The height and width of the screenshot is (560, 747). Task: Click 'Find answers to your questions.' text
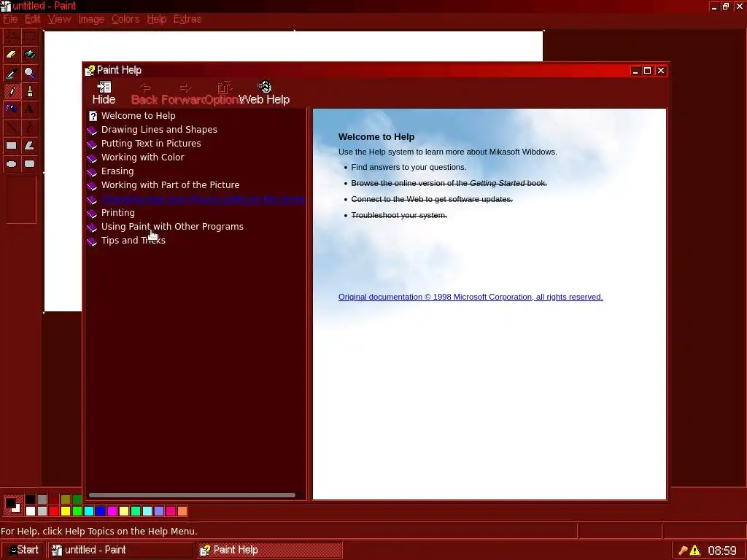pyautogui.click(x=409, y=167)
